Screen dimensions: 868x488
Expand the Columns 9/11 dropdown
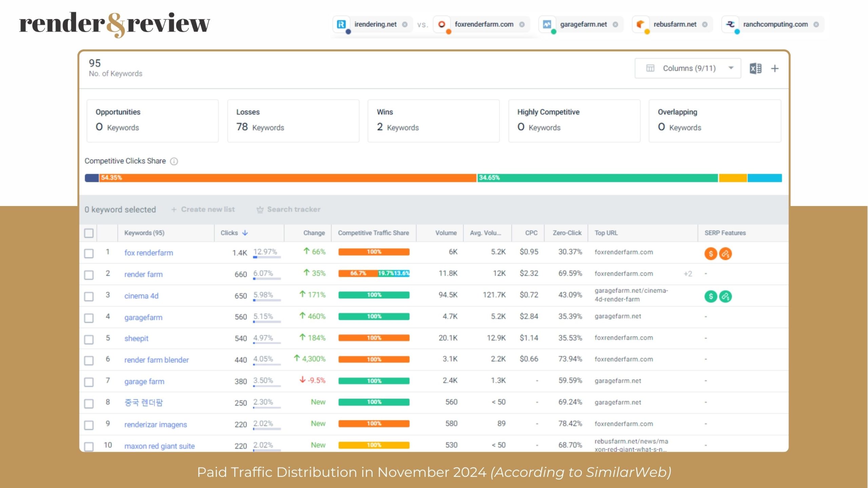pyautogui.click(x=689, y=68)
